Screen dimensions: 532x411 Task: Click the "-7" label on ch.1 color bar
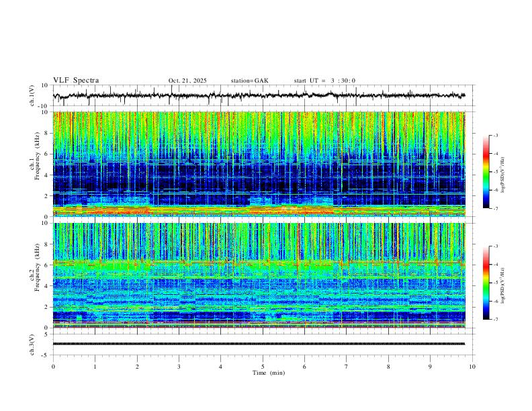[496, 209]
